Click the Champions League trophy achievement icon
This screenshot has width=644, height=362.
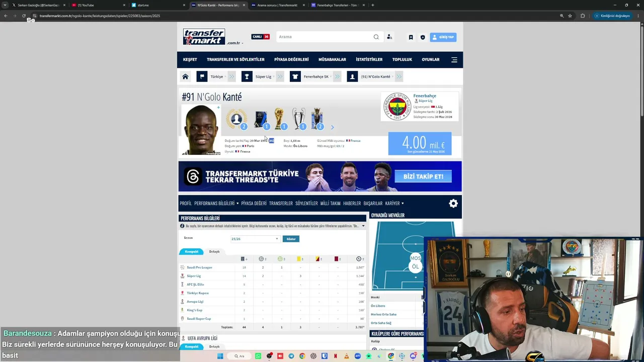coord(299,119)
